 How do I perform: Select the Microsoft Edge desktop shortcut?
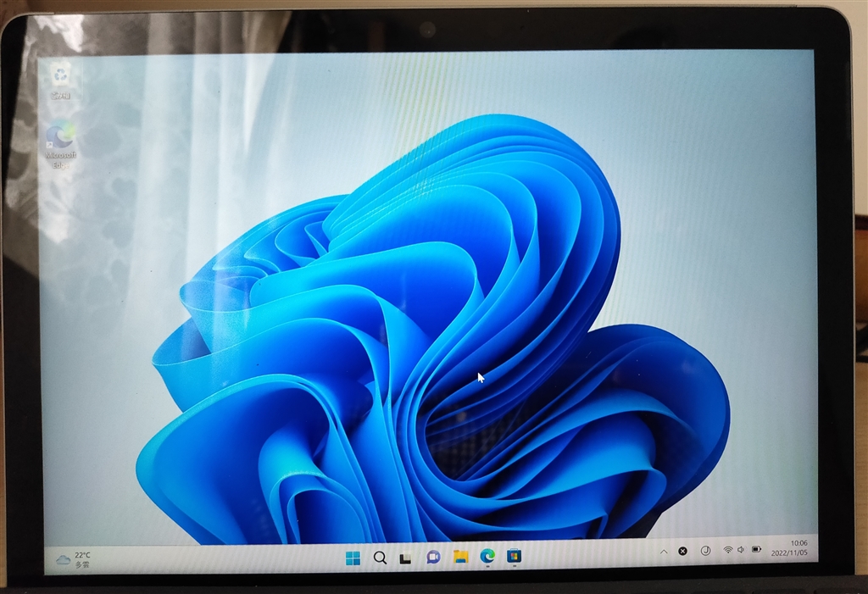point(60,145)
